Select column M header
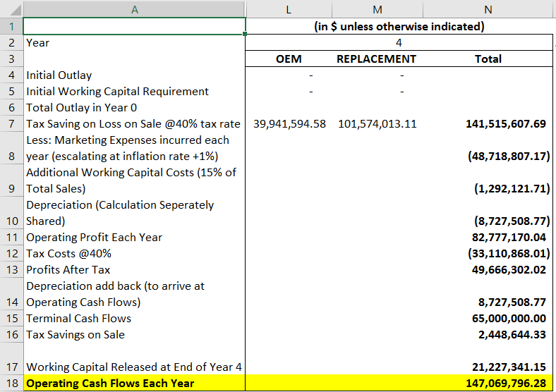 (377, 8)
